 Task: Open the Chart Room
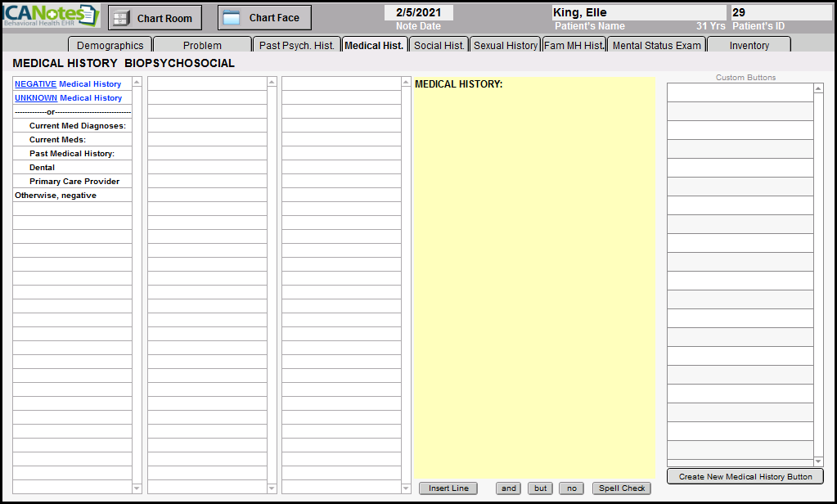click(155, 18)
